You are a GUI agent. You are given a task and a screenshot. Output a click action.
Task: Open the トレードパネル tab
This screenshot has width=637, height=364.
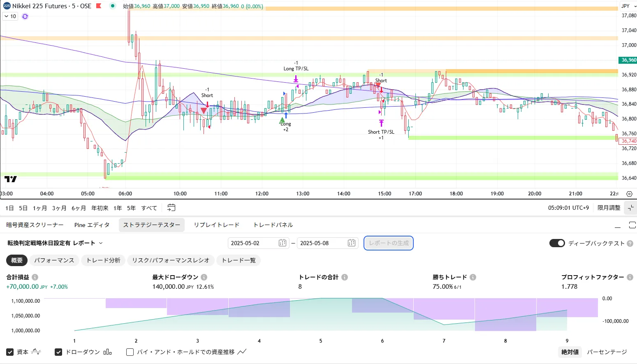click(273, 225)
